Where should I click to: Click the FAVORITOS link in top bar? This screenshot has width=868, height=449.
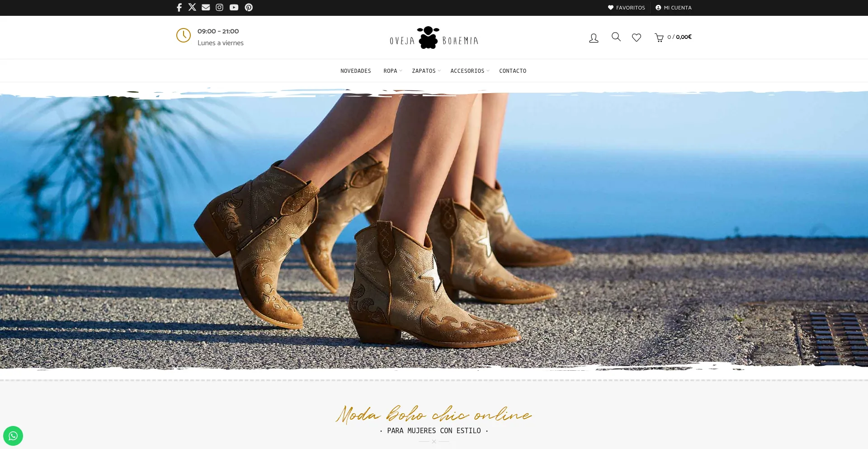click(x=627, y=8)
